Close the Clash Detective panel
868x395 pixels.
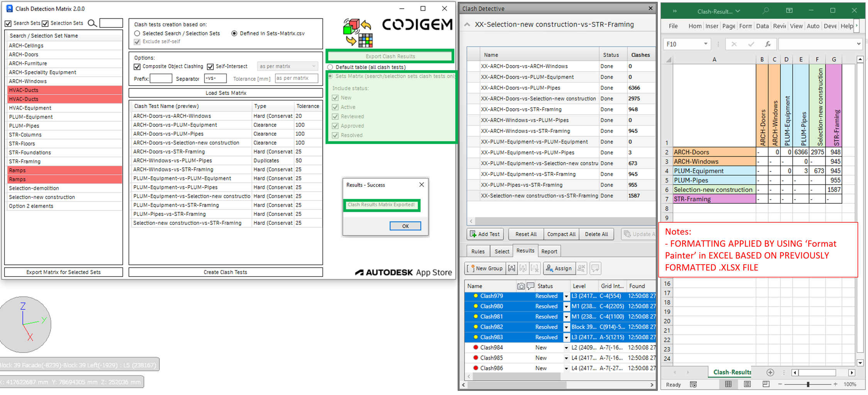[x=650, y=8]
